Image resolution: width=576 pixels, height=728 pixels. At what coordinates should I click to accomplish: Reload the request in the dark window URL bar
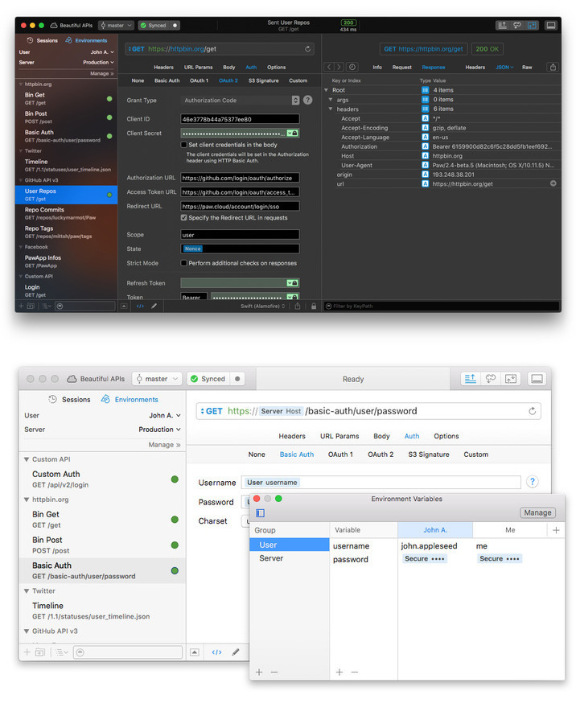click(x=307, y=49)
